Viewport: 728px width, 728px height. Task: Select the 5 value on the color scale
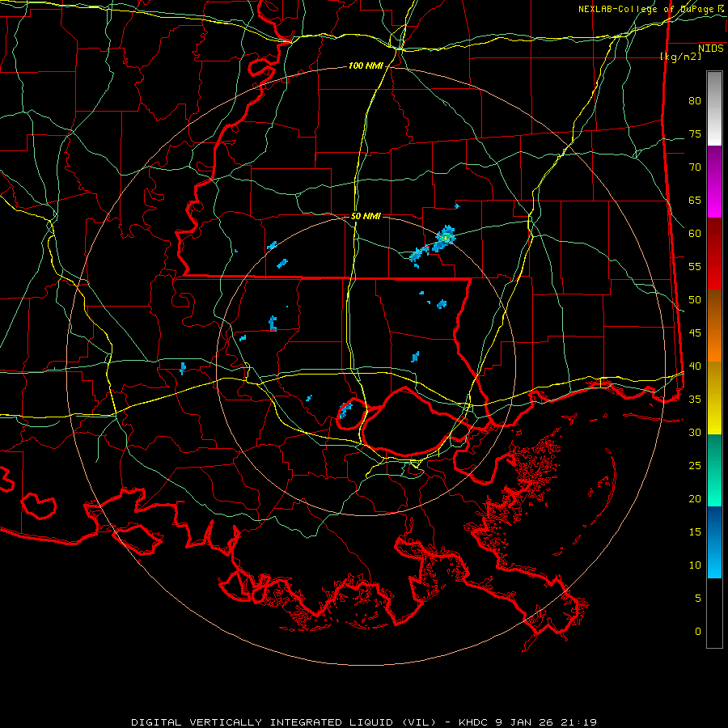pos(698,599)
